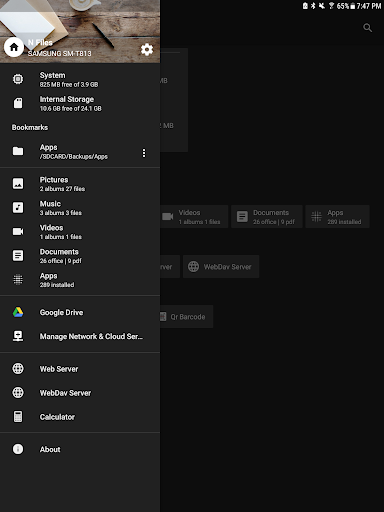Open Web Server from the drawer
The height and width of the screenshot is (512, 384).
point(80,369)
